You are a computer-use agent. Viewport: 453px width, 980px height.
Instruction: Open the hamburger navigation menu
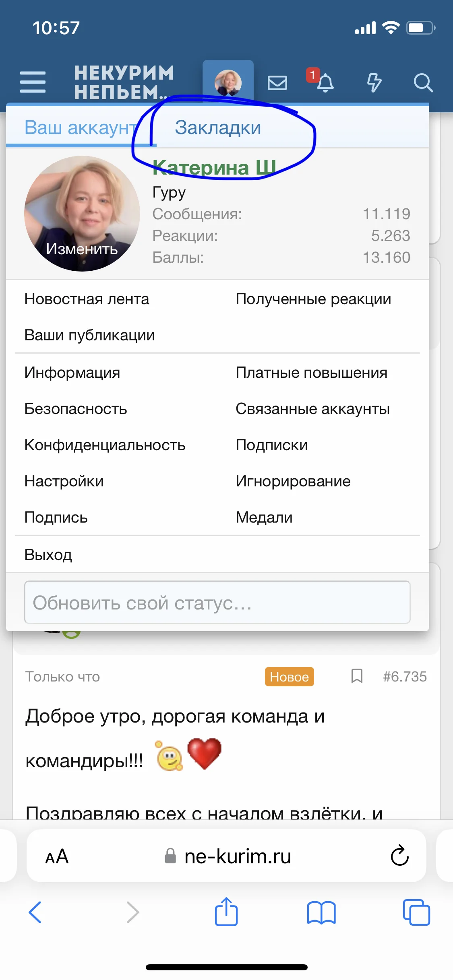(x=33, y=82)
